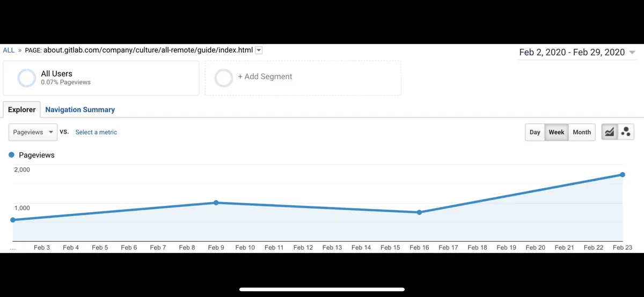Click the All Users percentage ring icon
Screen dimensions: 644x297
(x=26, y=78)
